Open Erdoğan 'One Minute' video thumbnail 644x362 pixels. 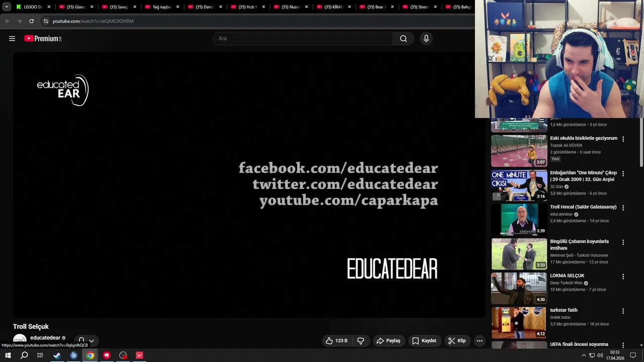(x=519, y=186)
